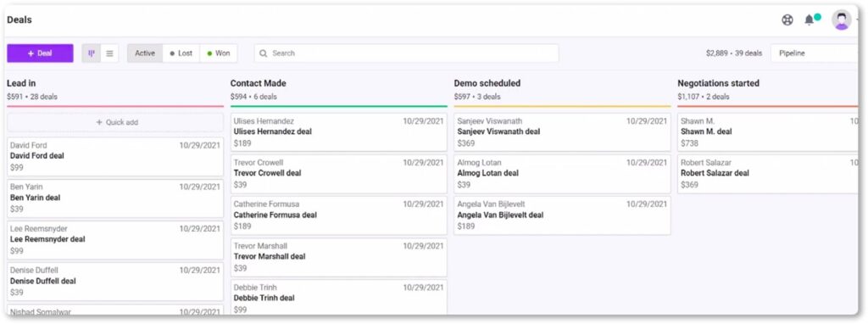Screen dimensions: 868x324
Task: Open the help lifebuoy icon
Action: pos(787,20)
